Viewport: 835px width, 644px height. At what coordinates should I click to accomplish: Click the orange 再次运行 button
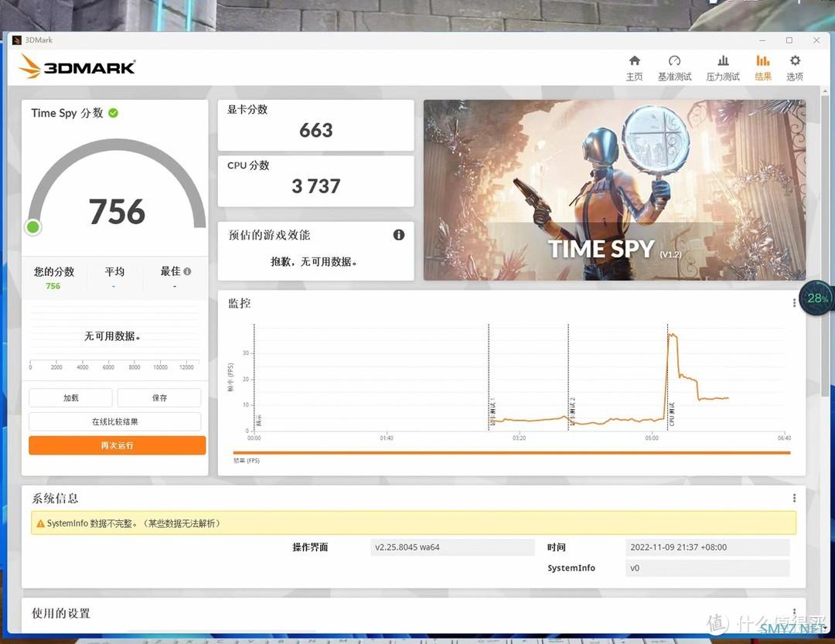click(x=118, y=445)
